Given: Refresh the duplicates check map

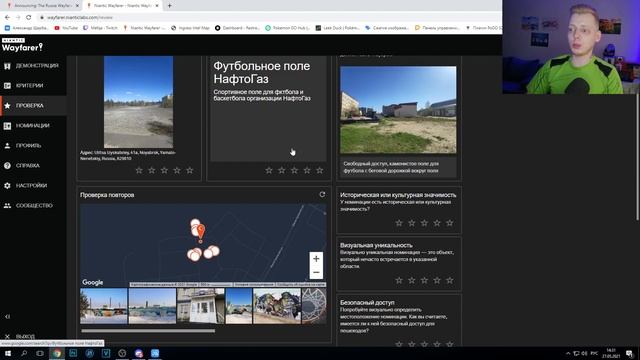Looking at the screenshot, I should 322,195.
